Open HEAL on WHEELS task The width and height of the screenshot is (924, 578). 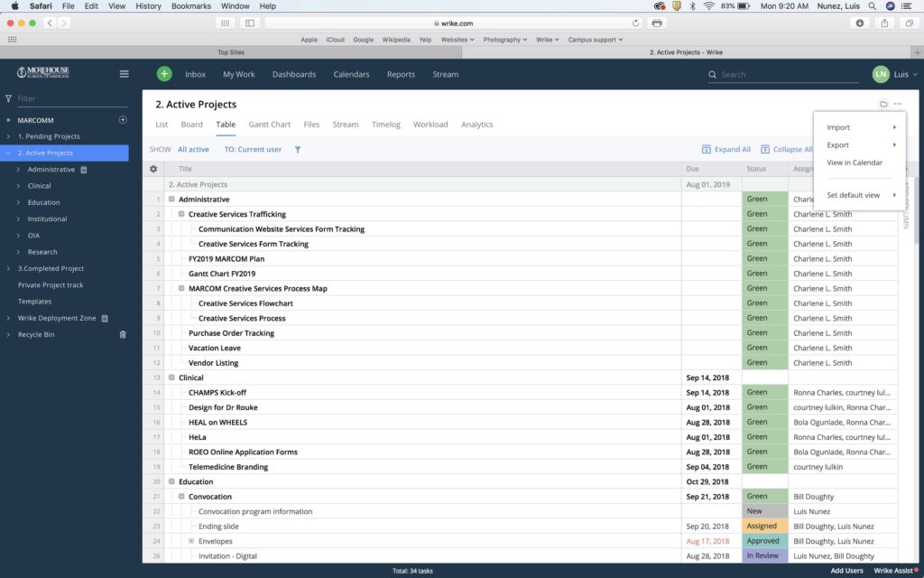218,423
